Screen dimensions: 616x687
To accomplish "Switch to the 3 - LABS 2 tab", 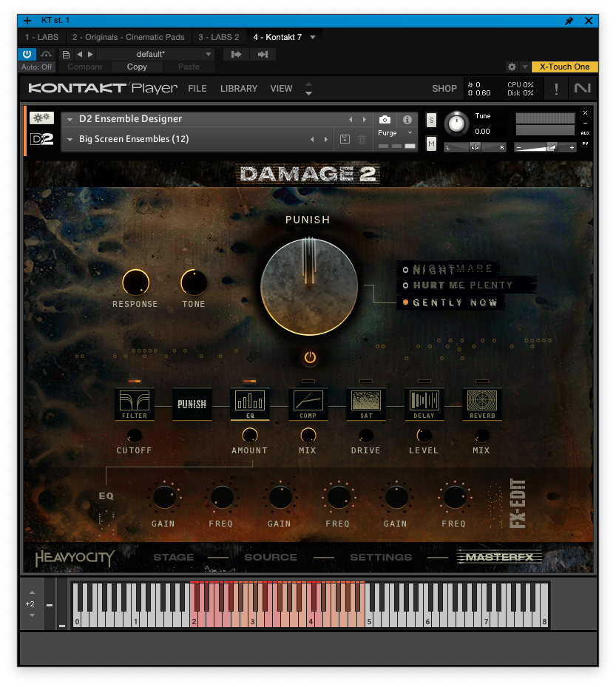I will pyautogui.click(x=219, y=37).
